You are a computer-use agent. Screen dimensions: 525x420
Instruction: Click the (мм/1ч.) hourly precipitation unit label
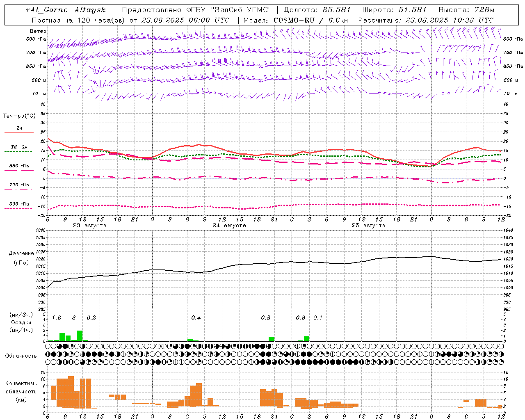pyautogui.click(x=21, y=330)
